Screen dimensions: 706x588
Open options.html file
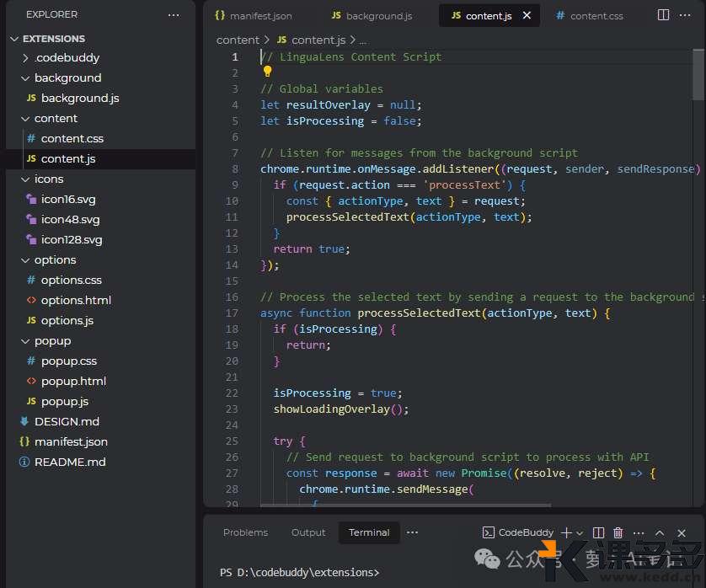(76, 300)
